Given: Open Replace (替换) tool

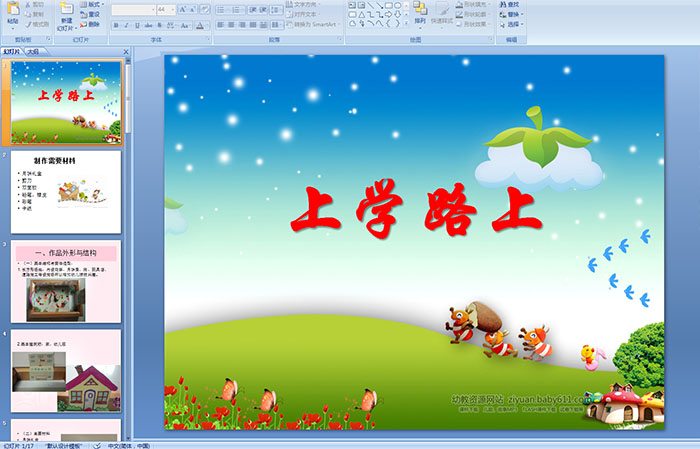Looking at the screenshot, I should tap(512, 14).
